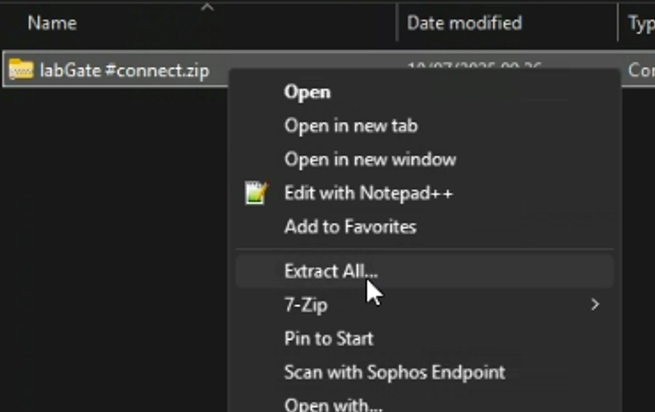Select Edit with Notepad++ entry

[x=368, y=193]
